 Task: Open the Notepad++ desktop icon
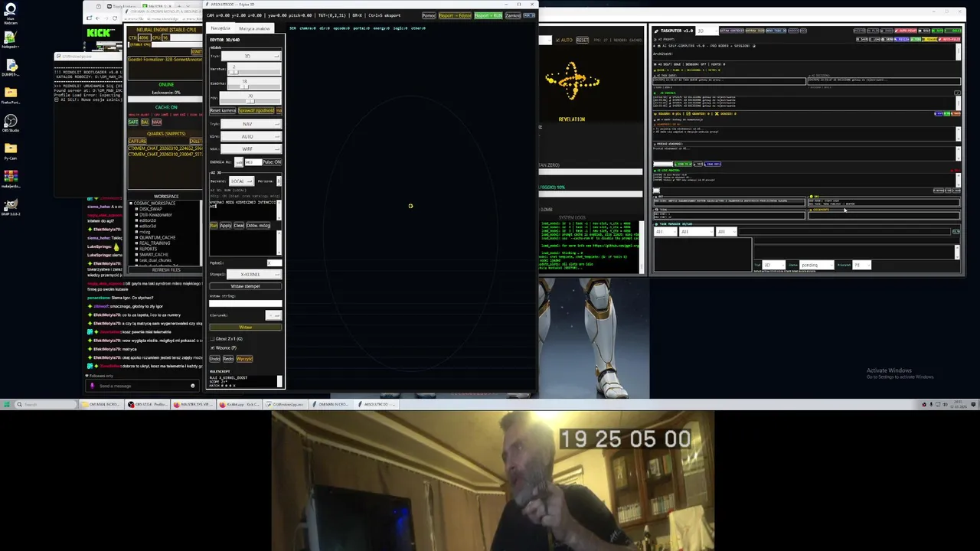tap(11, 38)
